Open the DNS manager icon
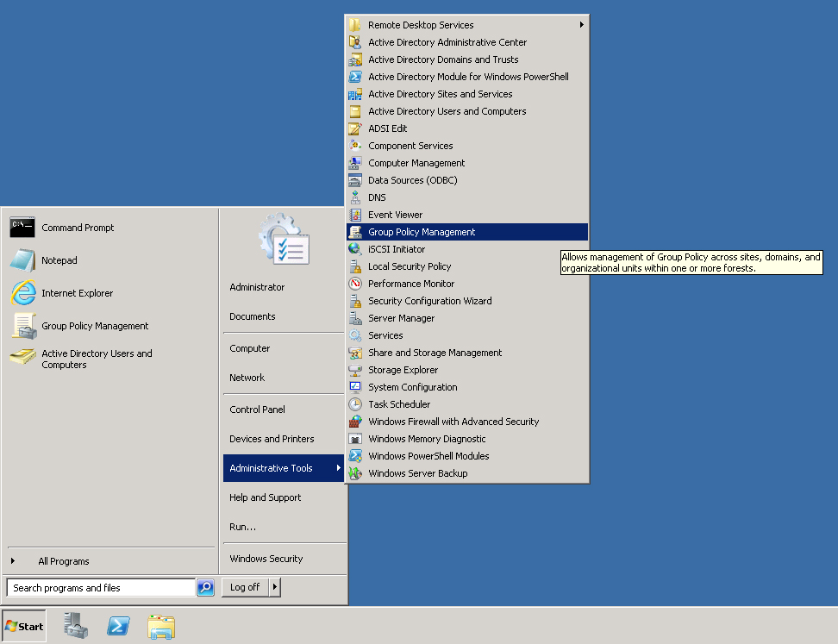Image resolution: width=838 pixels, height=644 pixels. pyautogui.click(x=354, y=197)
